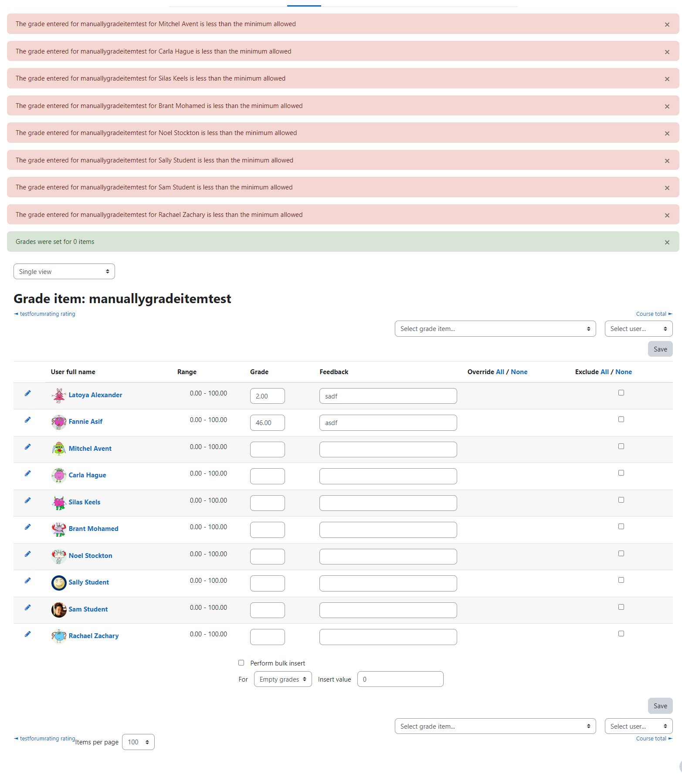Click the grade input for Mitchel Avent

point(267,449)
